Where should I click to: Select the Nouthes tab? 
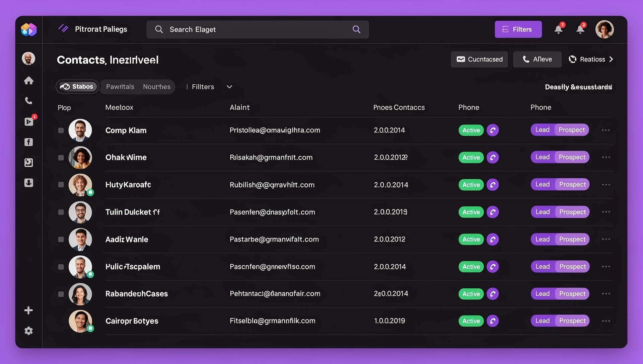157,87
